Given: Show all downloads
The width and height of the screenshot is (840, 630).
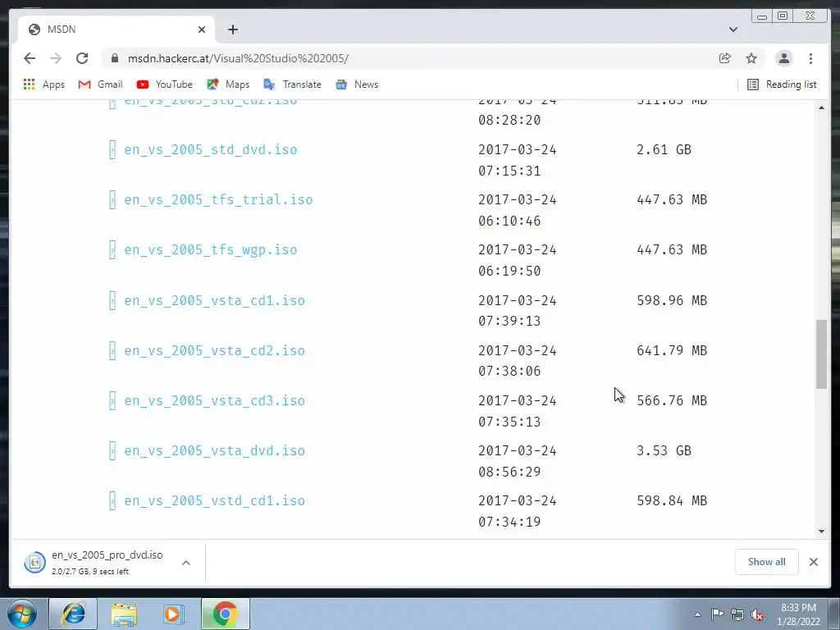Looking at the screenshot, I should 767,561.
